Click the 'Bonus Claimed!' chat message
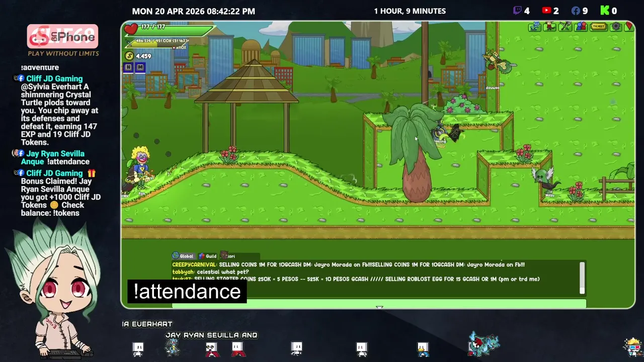644x362 pixels. click(x=60, y=197)
